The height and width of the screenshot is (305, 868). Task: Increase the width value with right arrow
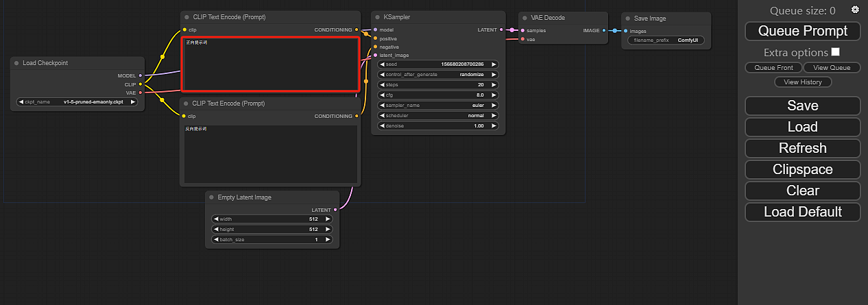pyautogui.click(x=328, y=219)
